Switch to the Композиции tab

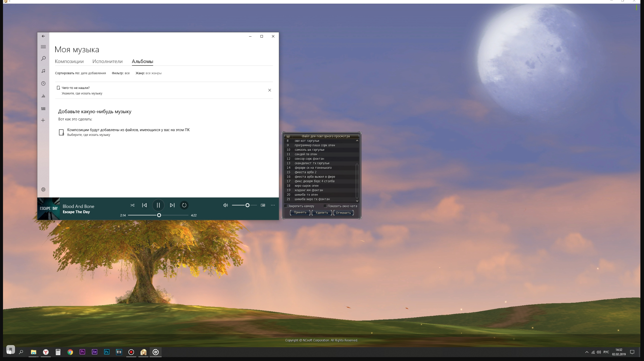pos(69,61)
